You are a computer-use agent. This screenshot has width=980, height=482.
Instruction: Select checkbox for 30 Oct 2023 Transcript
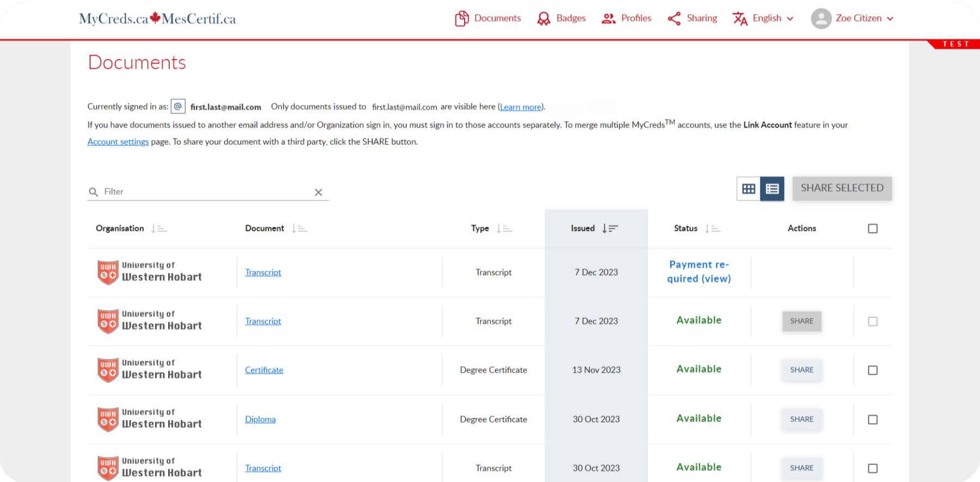pos(873,468)
